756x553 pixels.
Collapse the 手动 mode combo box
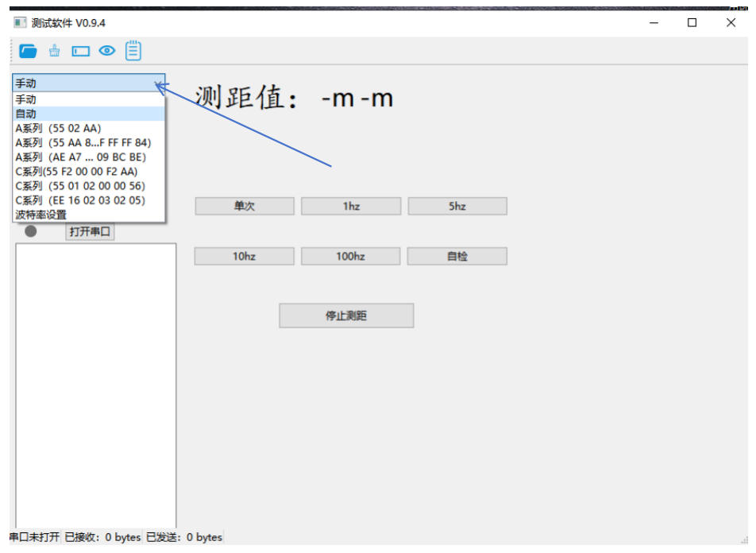pos(89,83)
